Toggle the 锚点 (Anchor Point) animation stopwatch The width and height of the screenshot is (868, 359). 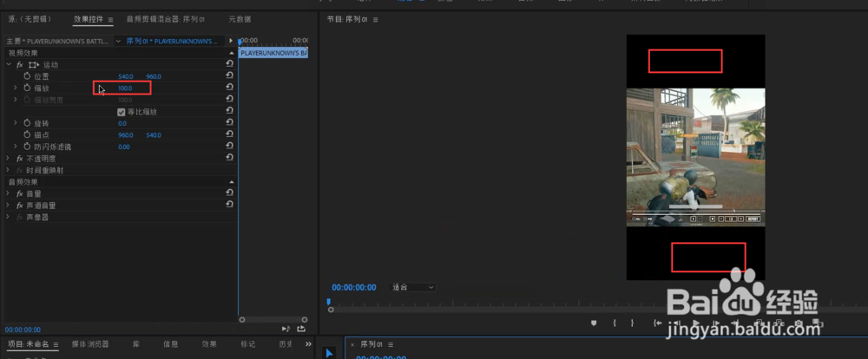27,135
